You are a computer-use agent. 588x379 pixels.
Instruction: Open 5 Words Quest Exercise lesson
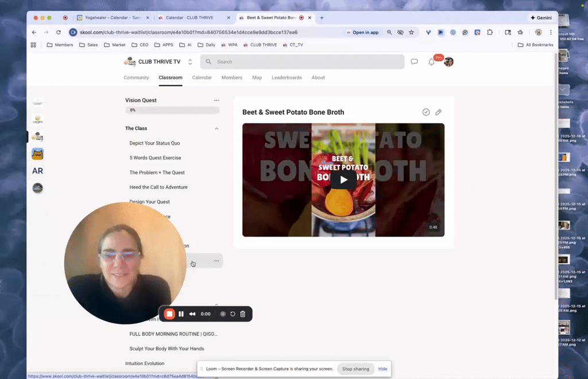tap(155, 158)
